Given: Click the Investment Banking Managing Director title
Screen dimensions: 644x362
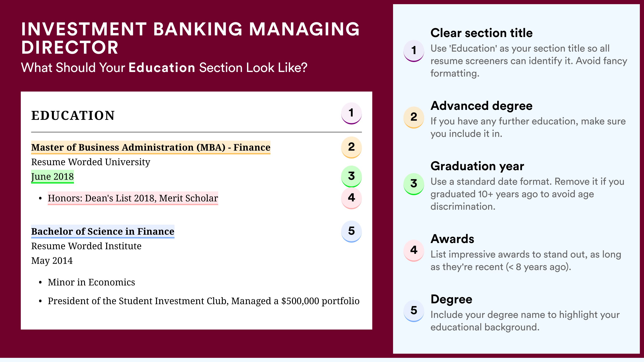Looking at the screenshot, I should 190,38.
